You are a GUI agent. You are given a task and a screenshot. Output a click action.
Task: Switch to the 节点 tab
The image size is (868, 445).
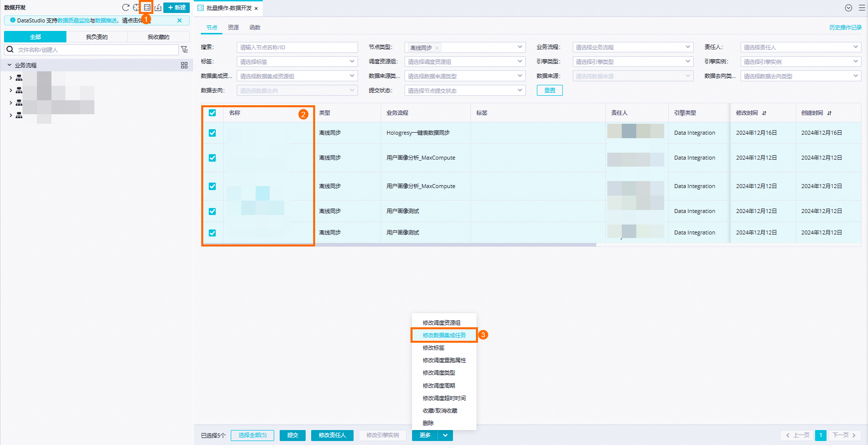pos(212,27)
